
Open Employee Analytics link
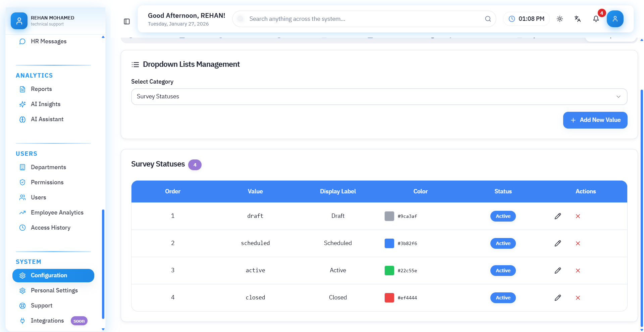57,212
